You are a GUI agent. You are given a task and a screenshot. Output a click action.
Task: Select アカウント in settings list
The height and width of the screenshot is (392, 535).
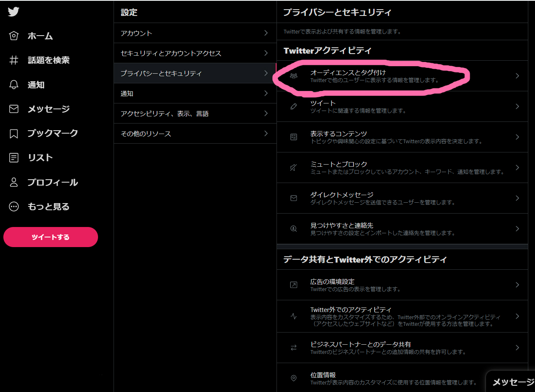coord(195,33)
